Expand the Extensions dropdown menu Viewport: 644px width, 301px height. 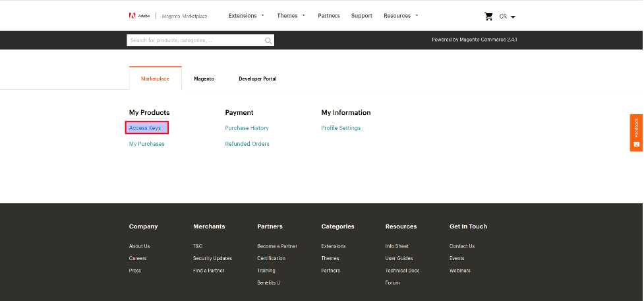click(x=246, y=16)
